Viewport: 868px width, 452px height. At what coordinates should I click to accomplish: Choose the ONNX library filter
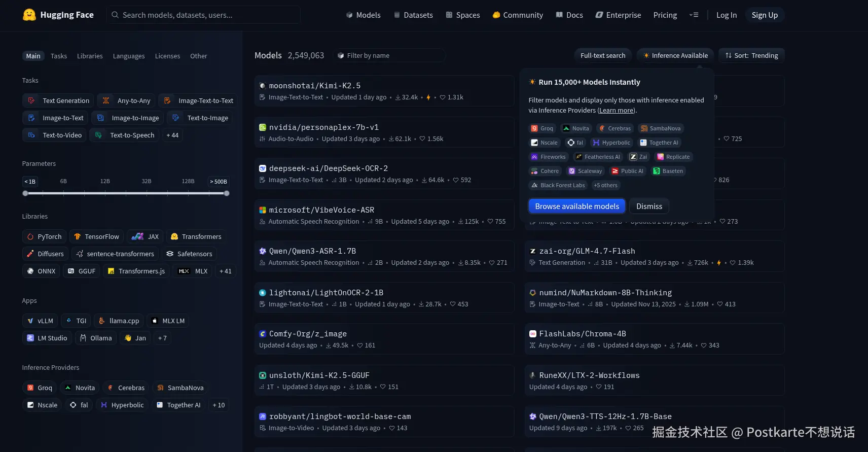pos(41,271)
